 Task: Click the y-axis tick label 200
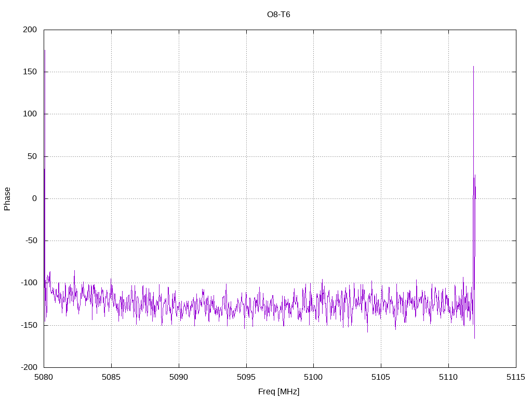click(30, 30)
